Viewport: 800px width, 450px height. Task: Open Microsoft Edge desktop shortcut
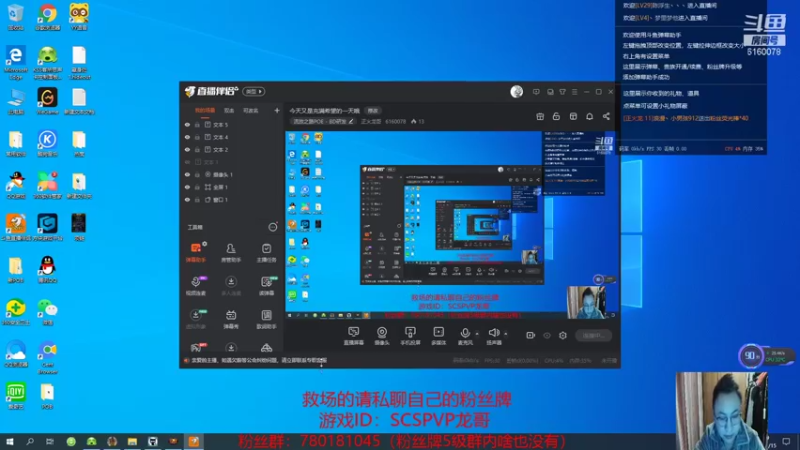click(16, 62)
